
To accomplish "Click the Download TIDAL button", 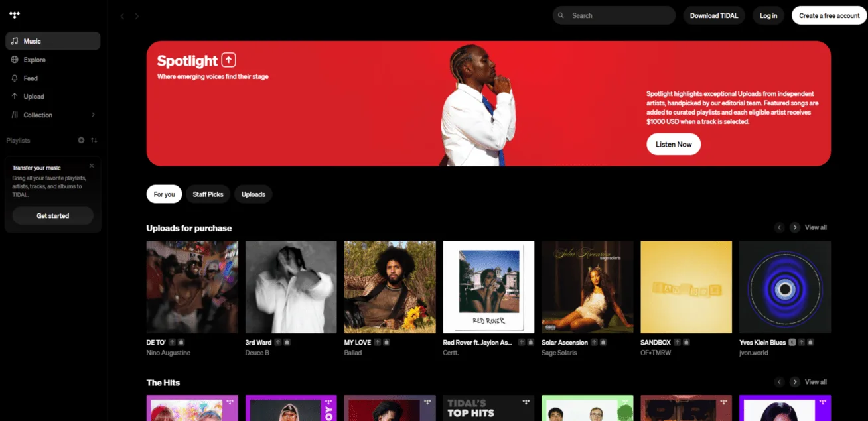I will pyautogui.click(x=714, y=15).
